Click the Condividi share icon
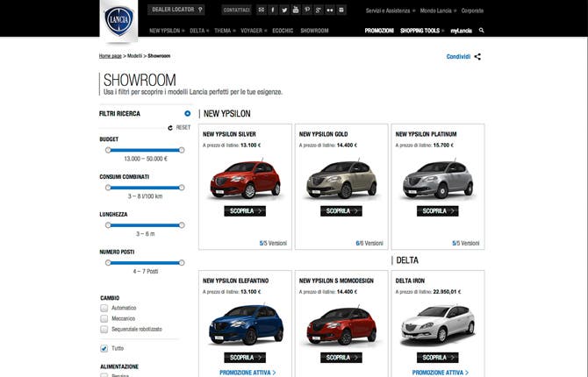Image resolution: width=588 pixels, height=377 pixels. coord(477,57)
